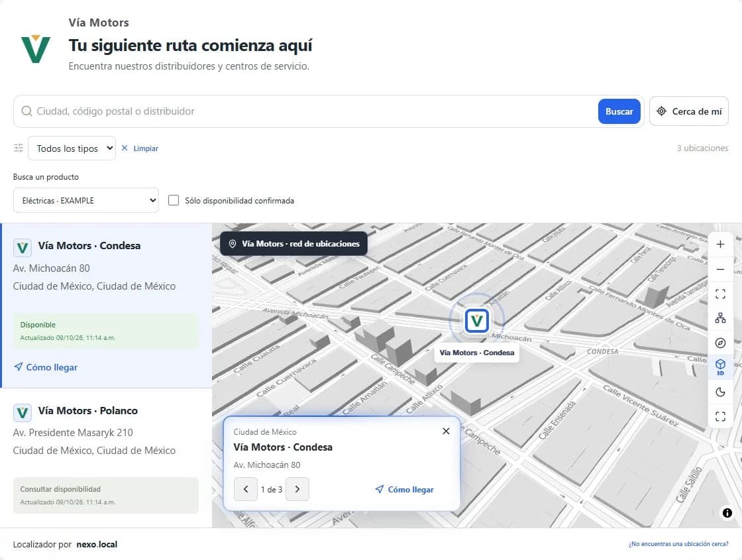This screenshot has width=742, height=560.
Task: Open the map info attribution icon
Action: tap(727, 513)
